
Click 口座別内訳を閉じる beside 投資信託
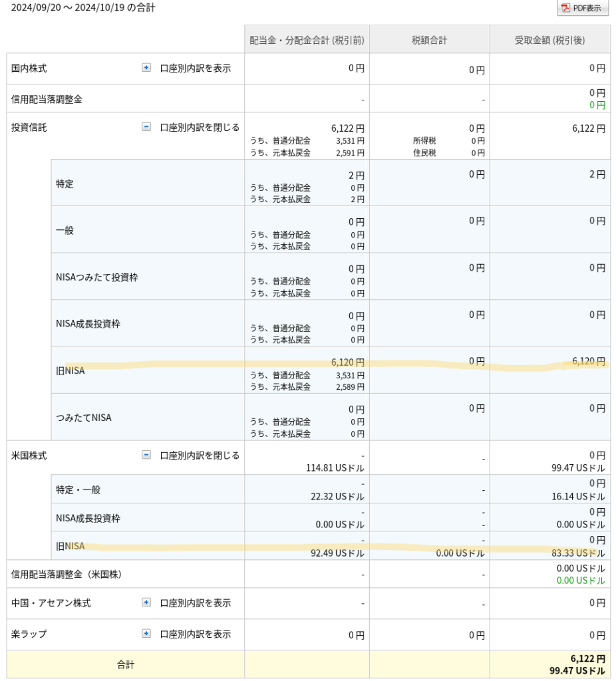pos(199,127)
